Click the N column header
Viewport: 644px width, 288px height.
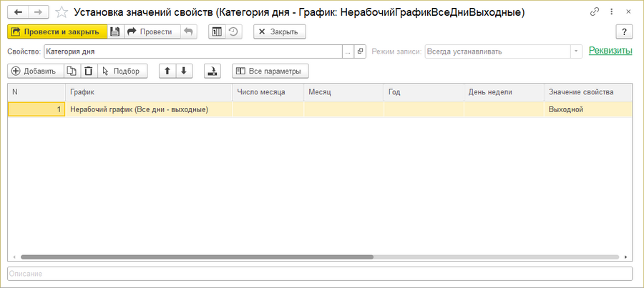click(36, 92)
